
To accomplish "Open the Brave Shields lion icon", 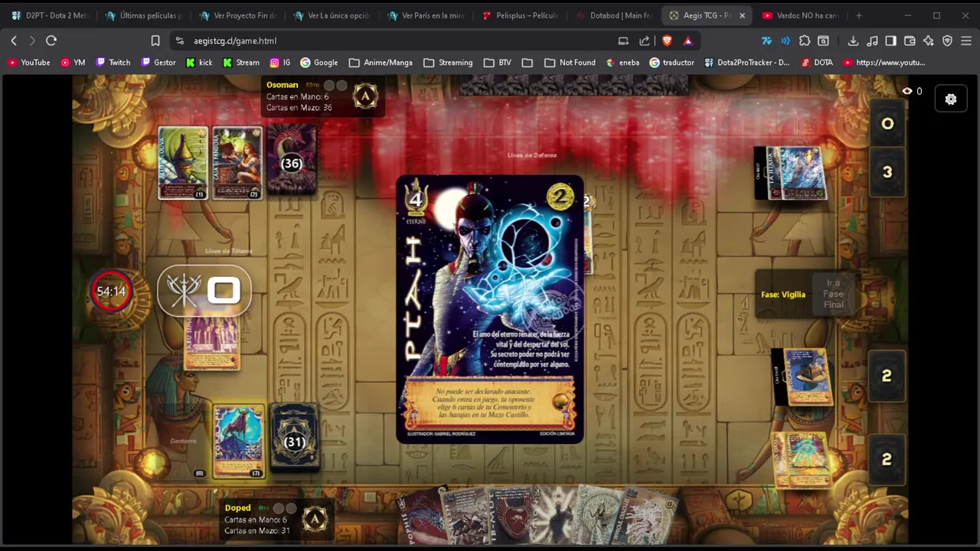I will click(x=667, y=41).
